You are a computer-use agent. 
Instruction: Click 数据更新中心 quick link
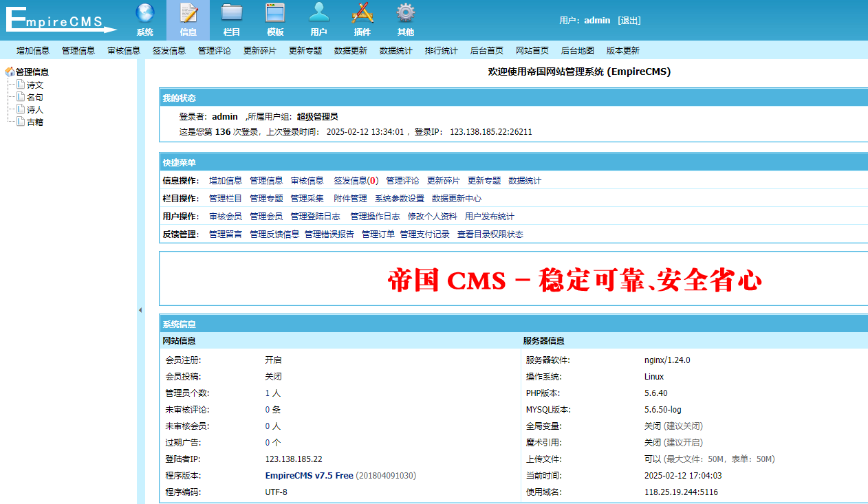pos(457,199)
